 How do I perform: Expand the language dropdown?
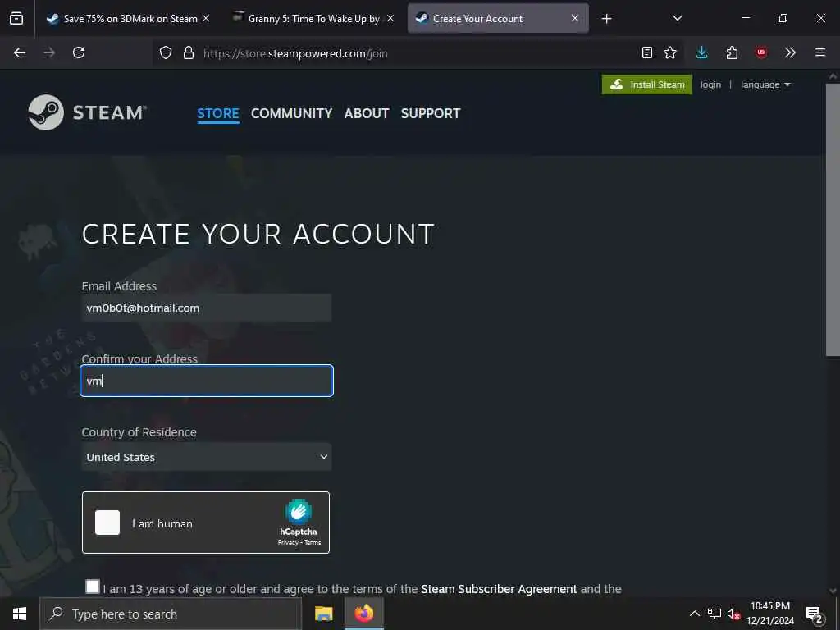(765, 84)
